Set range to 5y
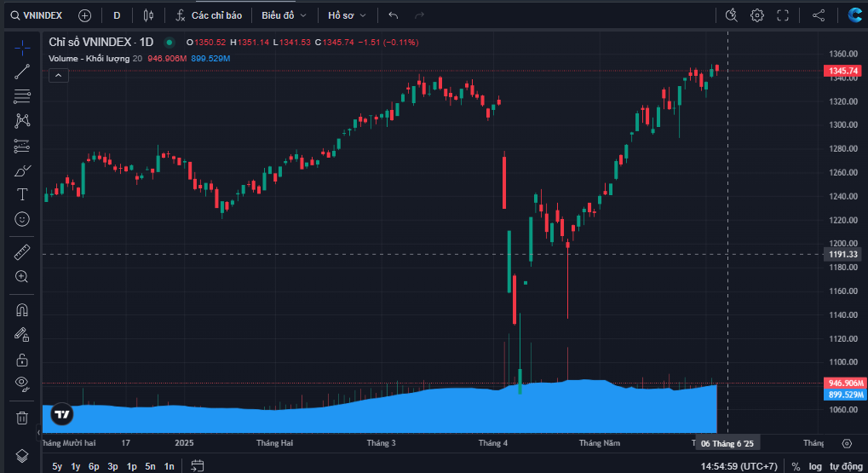Viewport: 868px width, 473px height. point(57,466)
